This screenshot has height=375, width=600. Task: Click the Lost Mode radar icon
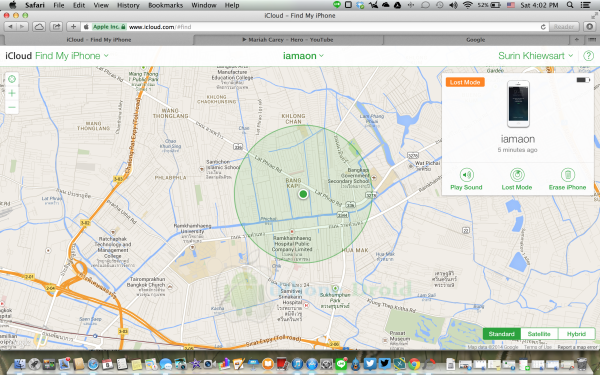(x=517, y=175)
